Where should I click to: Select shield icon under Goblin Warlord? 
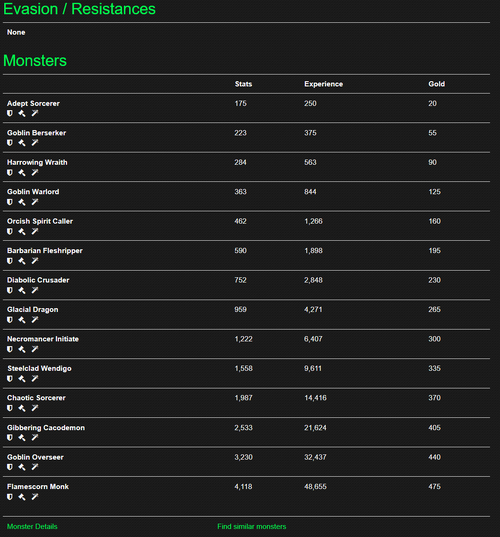[x=10, y=201]
